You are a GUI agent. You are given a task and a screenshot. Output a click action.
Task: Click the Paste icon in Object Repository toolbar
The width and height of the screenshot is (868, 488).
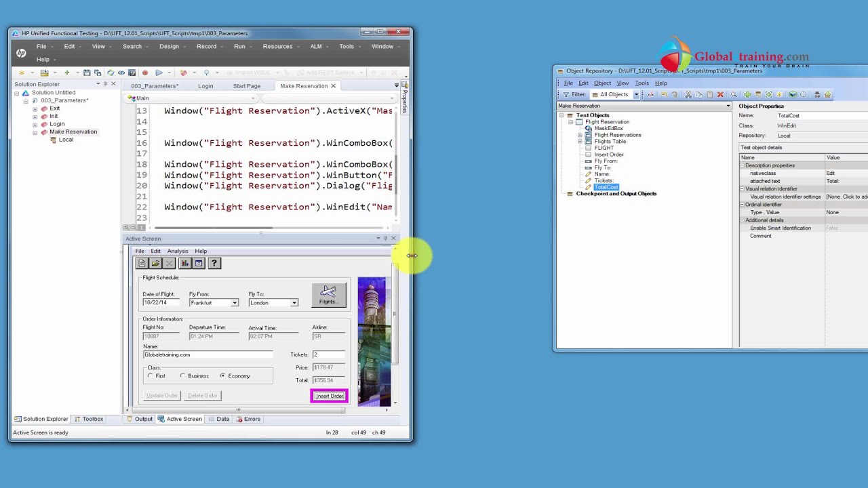[x=710, y=94]
